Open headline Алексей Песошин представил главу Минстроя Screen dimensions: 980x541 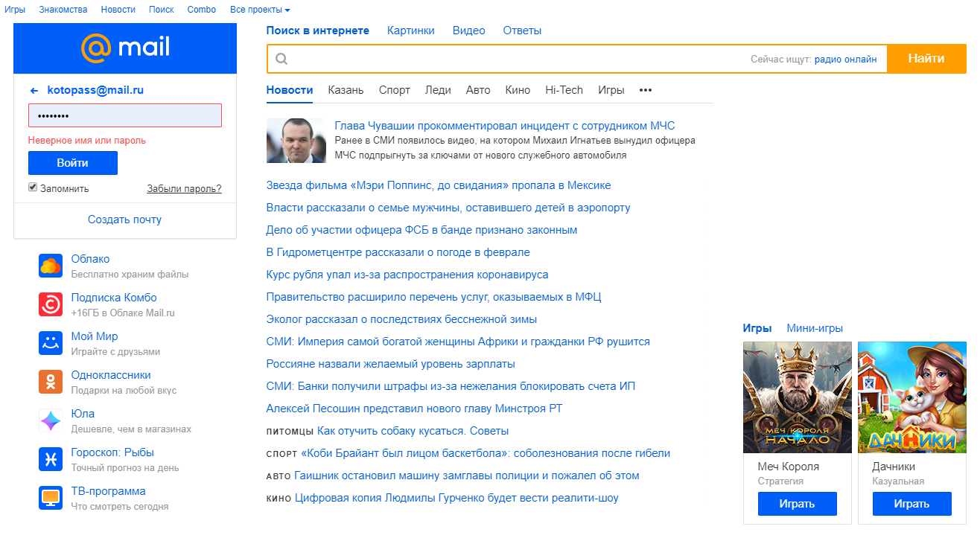(x=415, y=409)
